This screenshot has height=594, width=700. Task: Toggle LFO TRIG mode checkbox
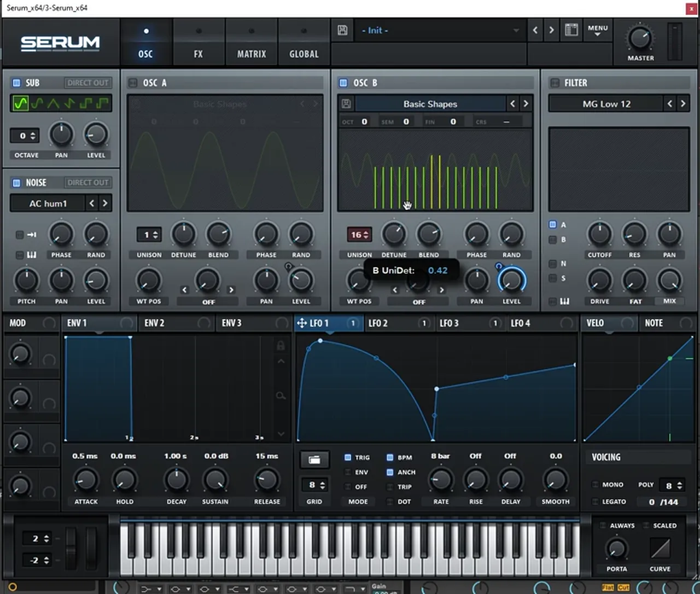click(348, 457)
